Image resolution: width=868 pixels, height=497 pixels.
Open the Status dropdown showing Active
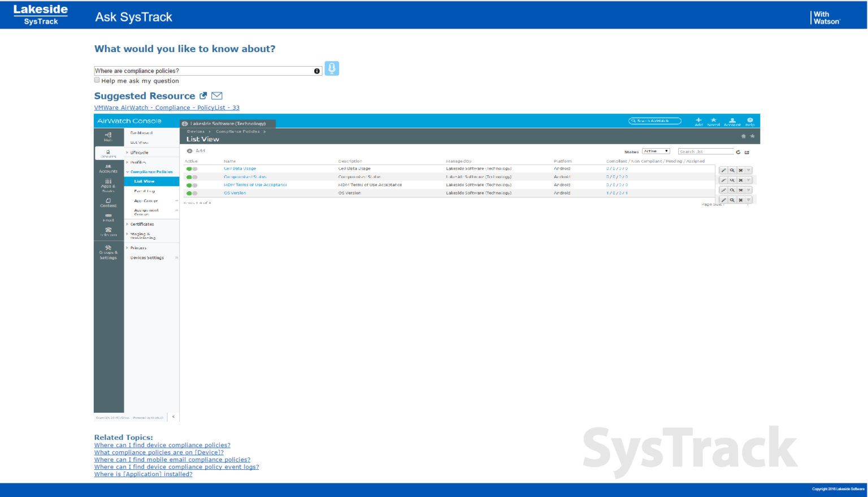tap(656, 150)
